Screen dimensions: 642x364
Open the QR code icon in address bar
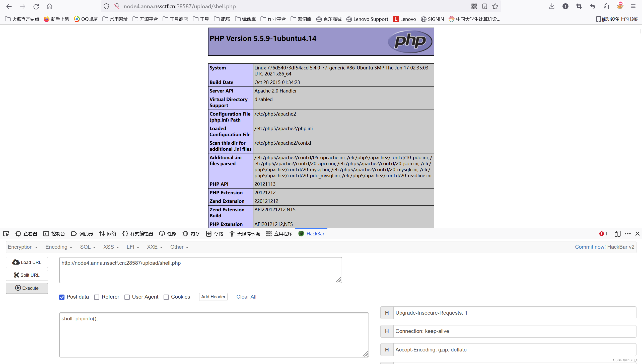pyautogui.click(x=474, y=7)
